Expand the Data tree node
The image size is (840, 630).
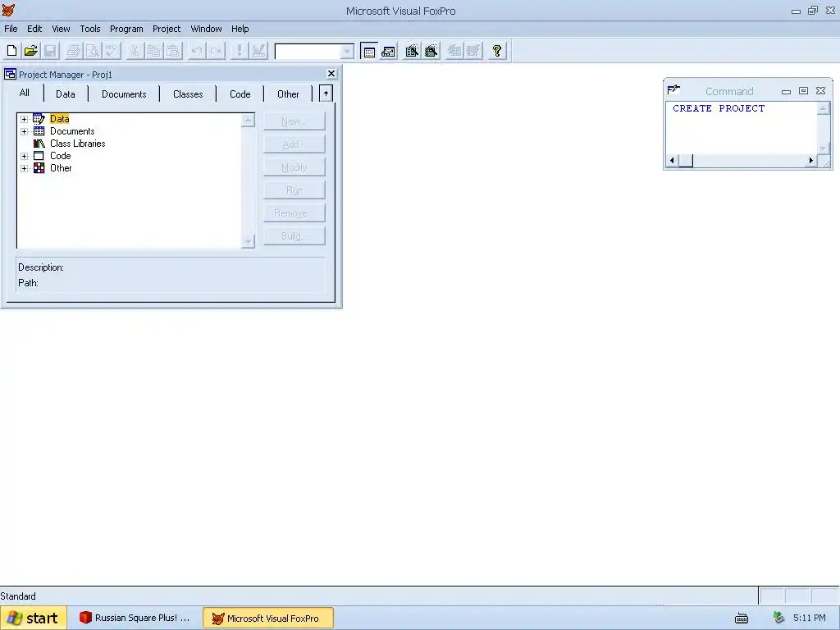[x=24, y=119]
